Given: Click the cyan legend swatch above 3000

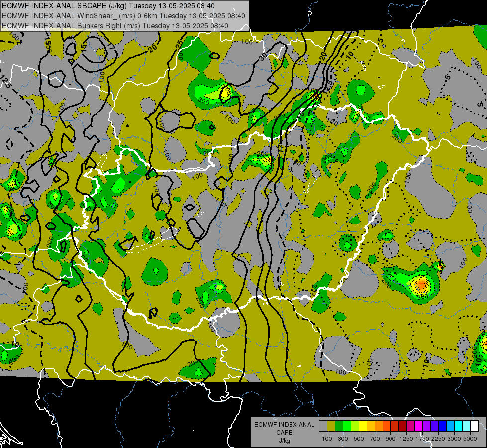Looking at the screenshot, I should 459,426.
